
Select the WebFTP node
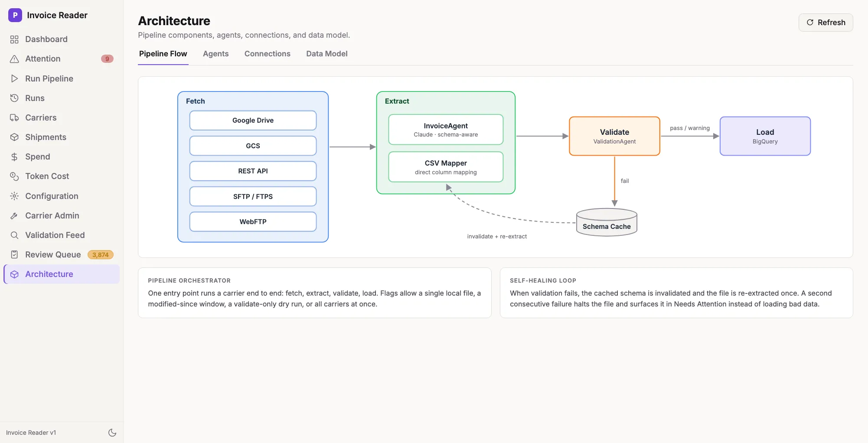point(253,221)
